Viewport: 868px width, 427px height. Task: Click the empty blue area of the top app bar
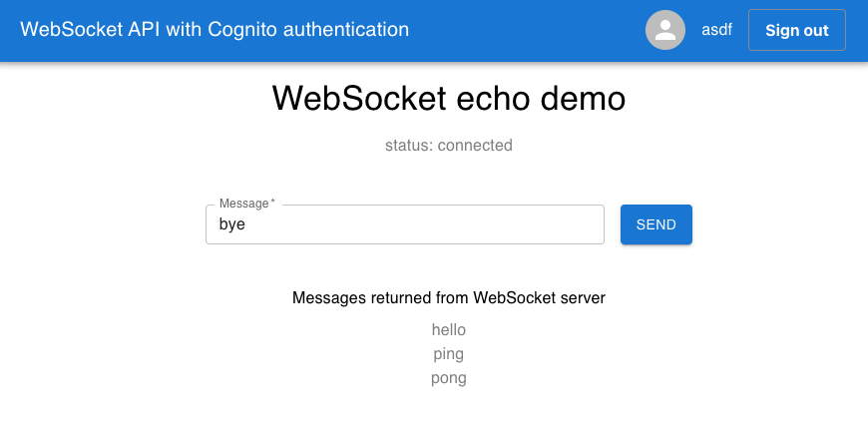click(526, 30)
